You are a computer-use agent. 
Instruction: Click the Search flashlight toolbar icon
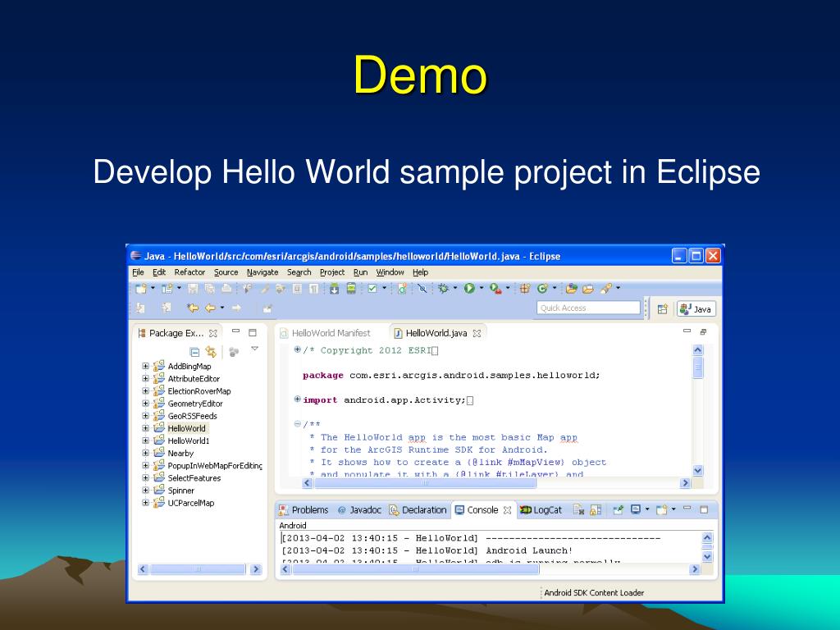[x=606, y=289]
